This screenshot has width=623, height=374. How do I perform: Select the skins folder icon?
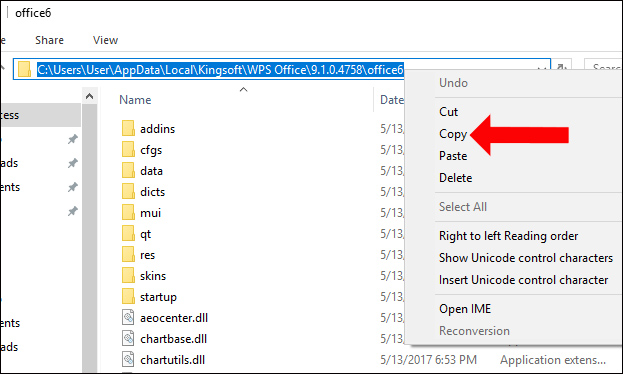click(x=128, y=276)
